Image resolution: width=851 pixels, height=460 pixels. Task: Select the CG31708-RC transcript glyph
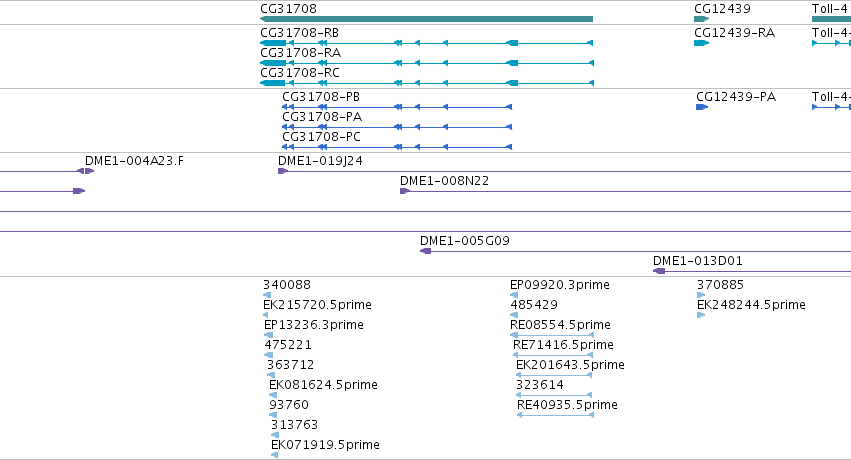(427, 83)
